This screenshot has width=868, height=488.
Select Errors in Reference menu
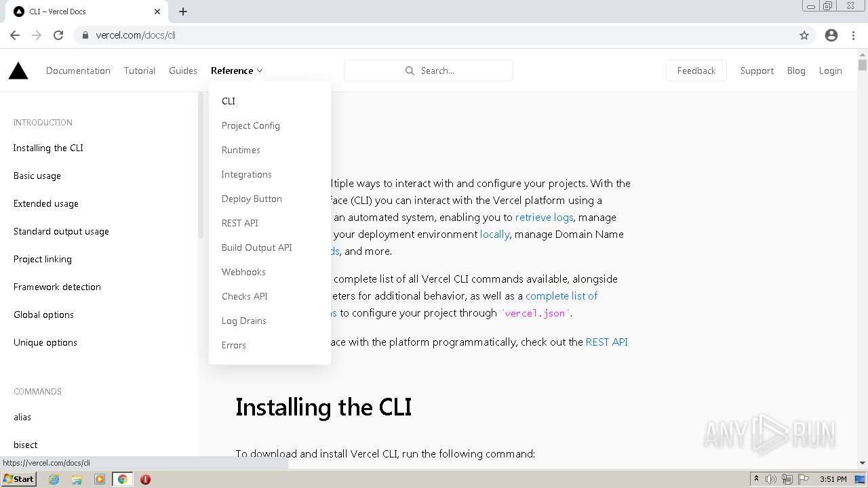234,345
